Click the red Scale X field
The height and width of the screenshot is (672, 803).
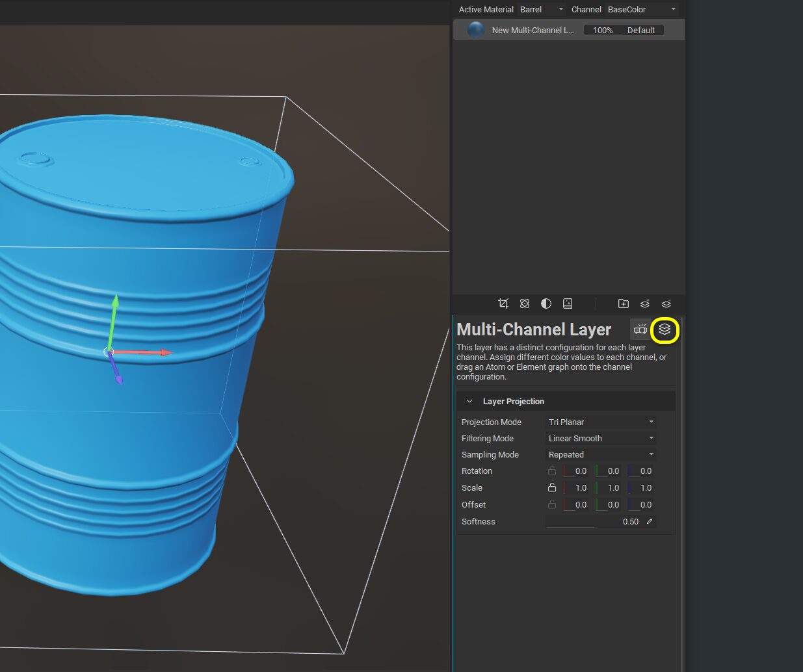(576, 487)
